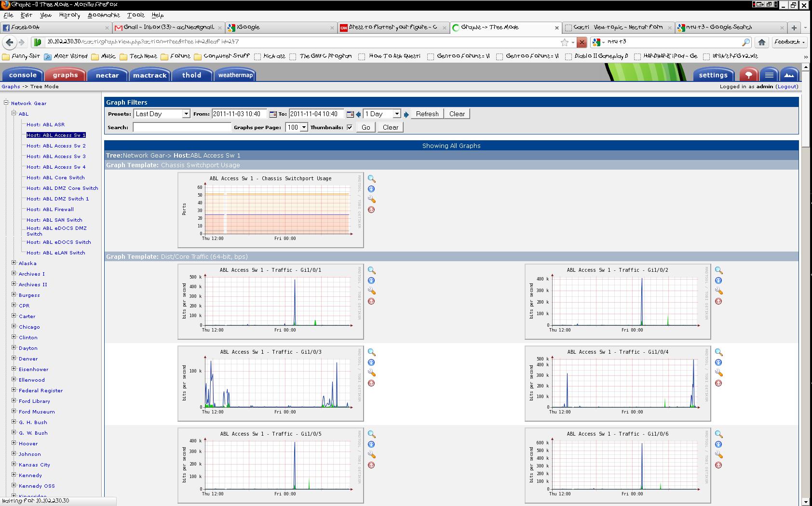Switch to tree view mode tab
The width and height of the screenshot is (812, 506).
(748, 75)
